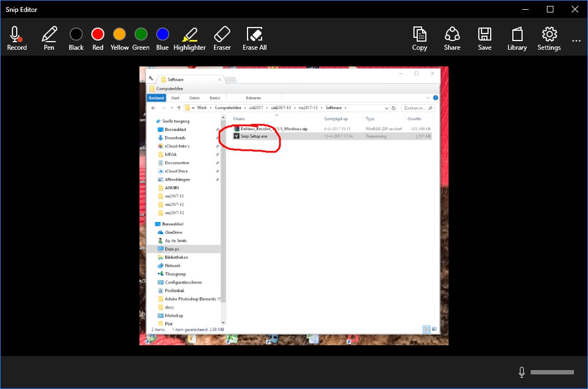
Task: Click the Beheren tab in captured Explorer
Action: 253,98
